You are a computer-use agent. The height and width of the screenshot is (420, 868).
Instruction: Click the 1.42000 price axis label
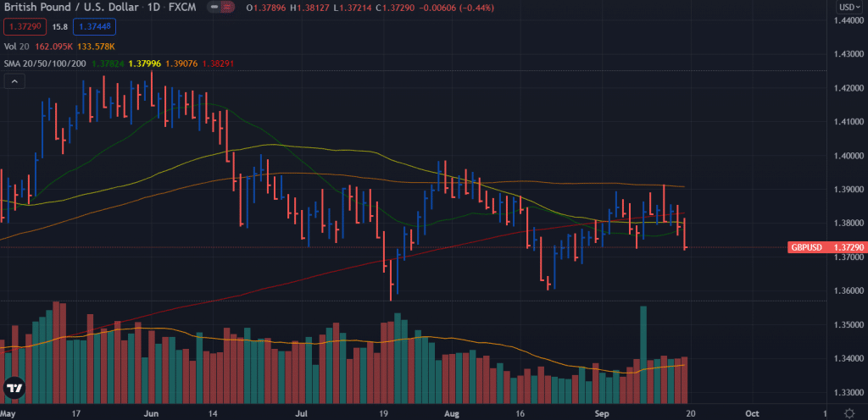click(849, 88)
